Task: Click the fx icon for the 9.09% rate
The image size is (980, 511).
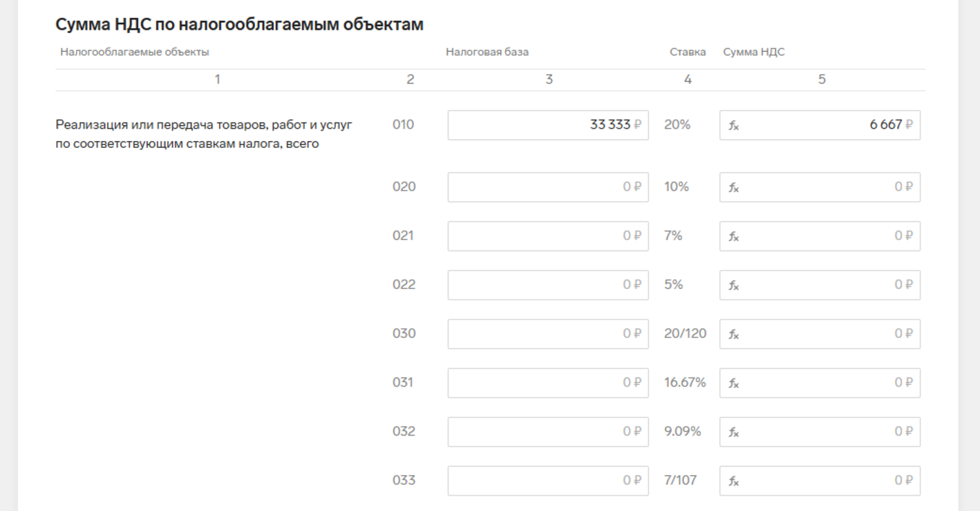Action: click(x=734, y=432)
